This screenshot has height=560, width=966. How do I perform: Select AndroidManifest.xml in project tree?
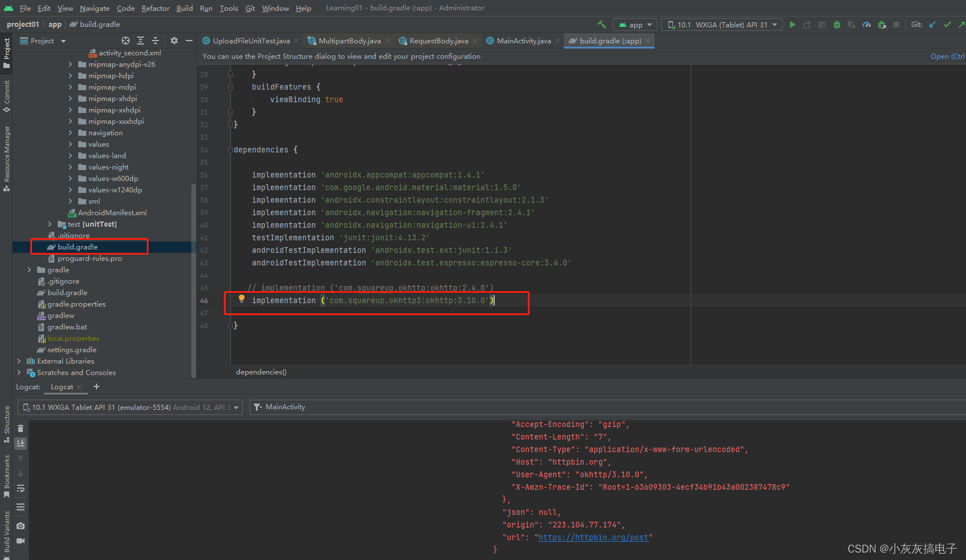(x=107, y=212)
